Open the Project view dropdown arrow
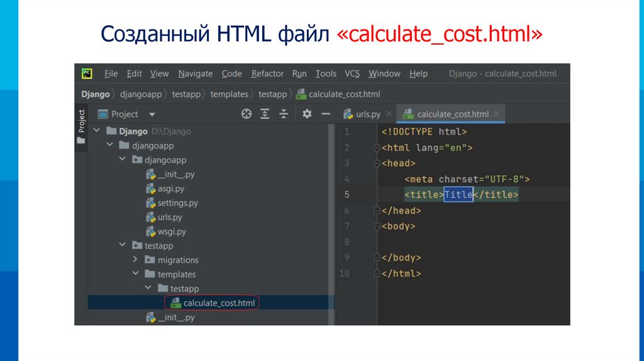Viewport: 644px width, 361px height. (x=152, y=114)
